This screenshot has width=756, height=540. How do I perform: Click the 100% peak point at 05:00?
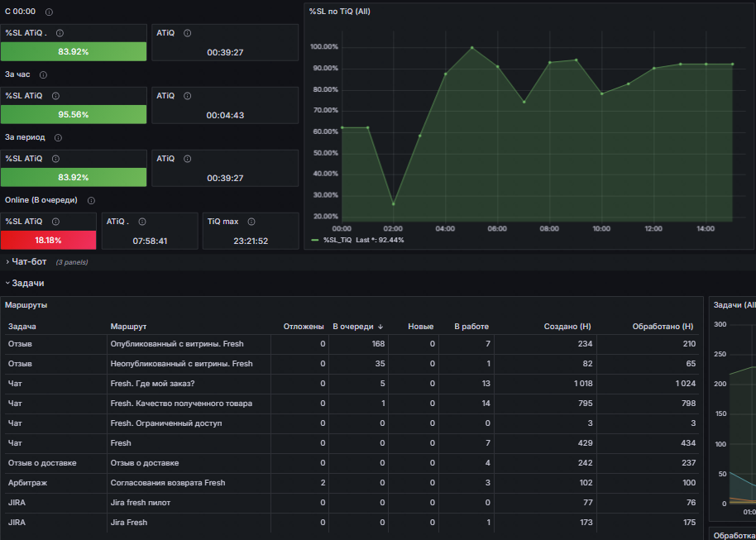coord(471,48)
